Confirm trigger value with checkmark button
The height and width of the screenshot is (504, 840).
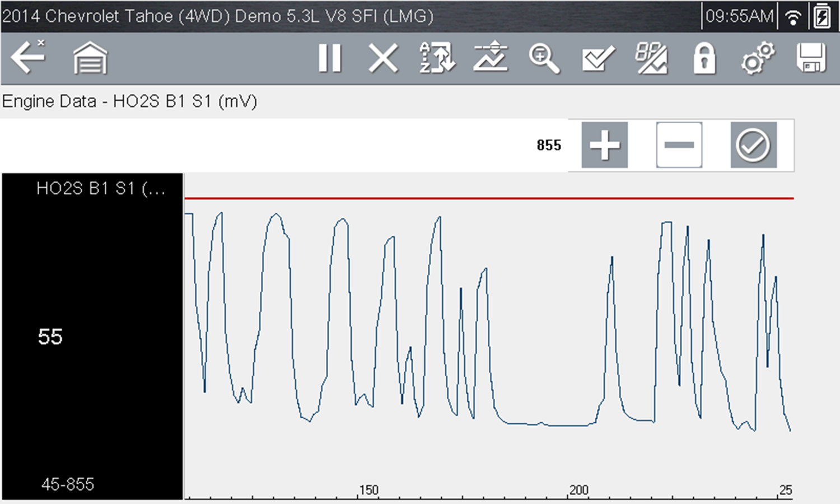[x=753, y=145]
